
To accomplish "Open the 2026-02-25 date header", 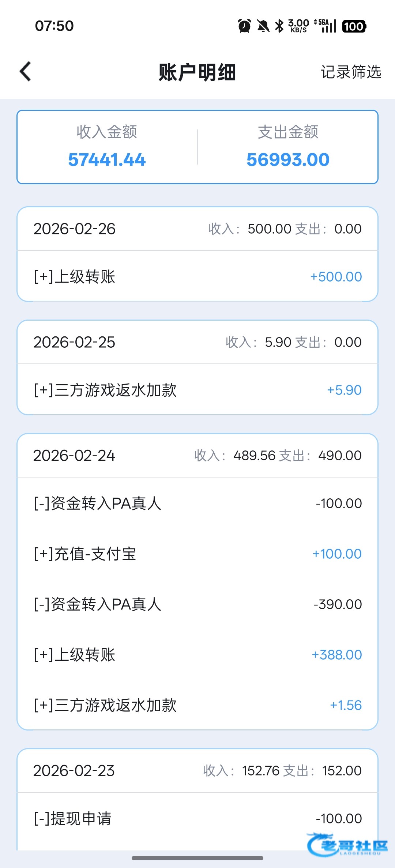I will 197,342.
